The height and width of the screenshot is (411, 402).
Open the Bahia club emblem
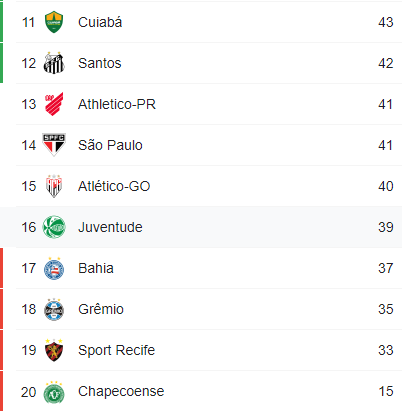point(54,268)
